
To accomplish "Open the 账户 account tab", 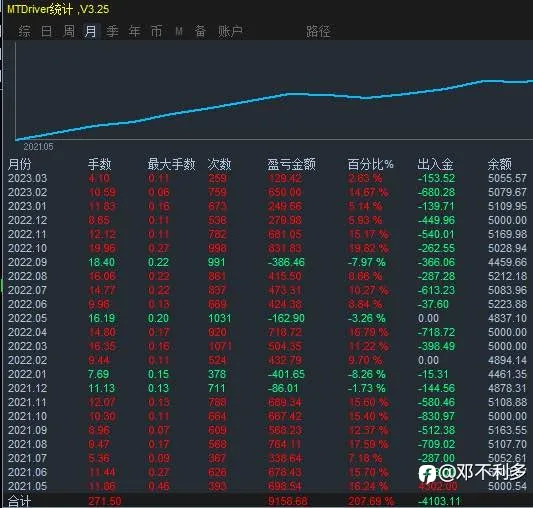I will click(x=230, y=32).
